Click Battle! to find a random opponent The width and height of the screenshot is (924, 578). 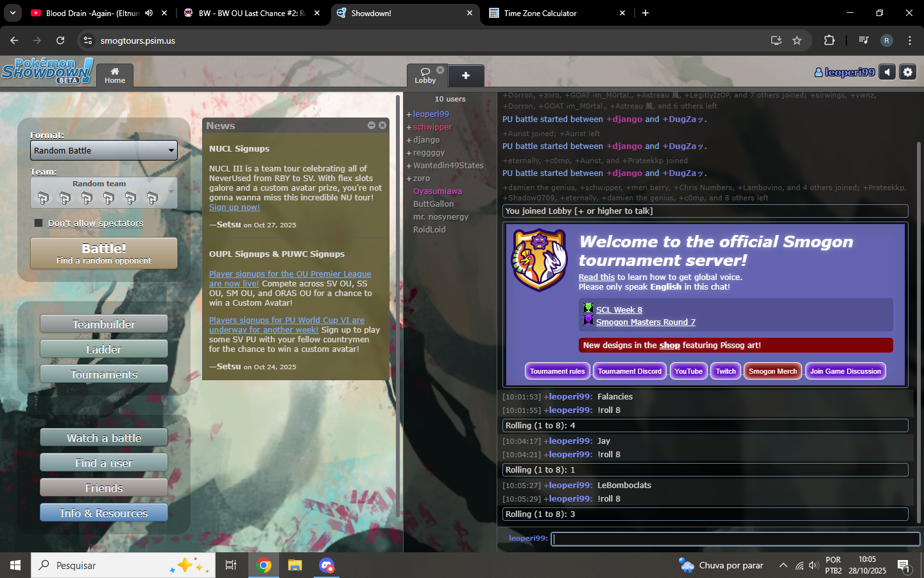pyautogui.click(x=104, y=253)
